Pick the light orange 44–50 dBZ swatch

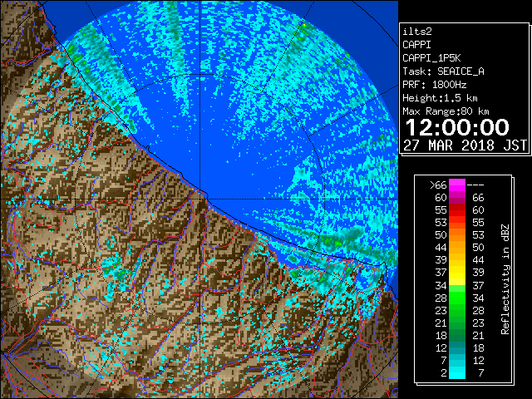pos(457,248)
